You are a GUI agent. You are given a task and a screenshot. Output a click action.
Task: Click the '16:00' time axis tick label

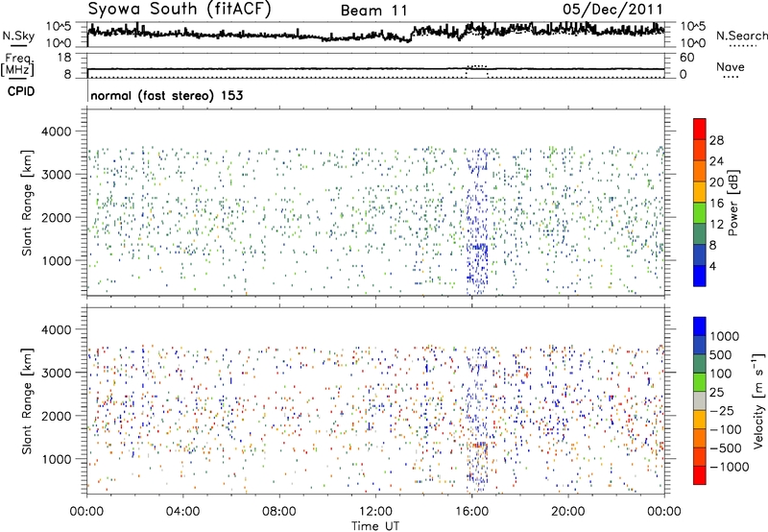pyautogui.click(x=471, y=512)
